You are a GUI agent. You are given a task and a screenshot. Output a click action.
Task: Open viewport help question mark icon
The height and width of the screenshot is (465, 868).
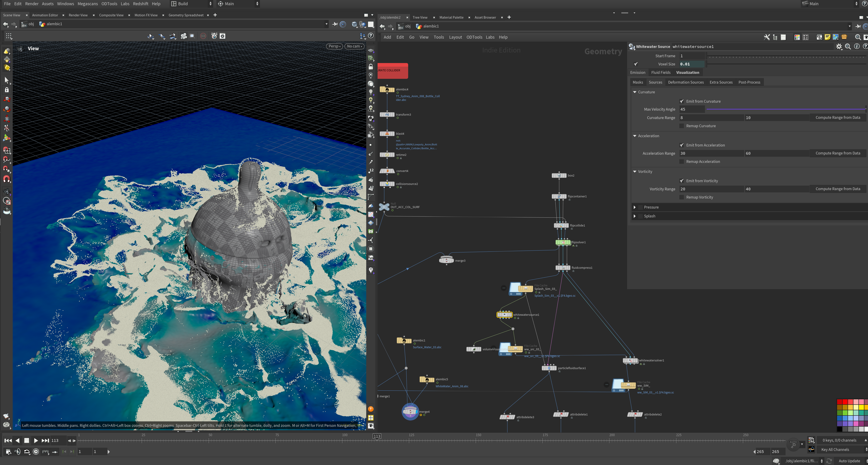[371, 36]
